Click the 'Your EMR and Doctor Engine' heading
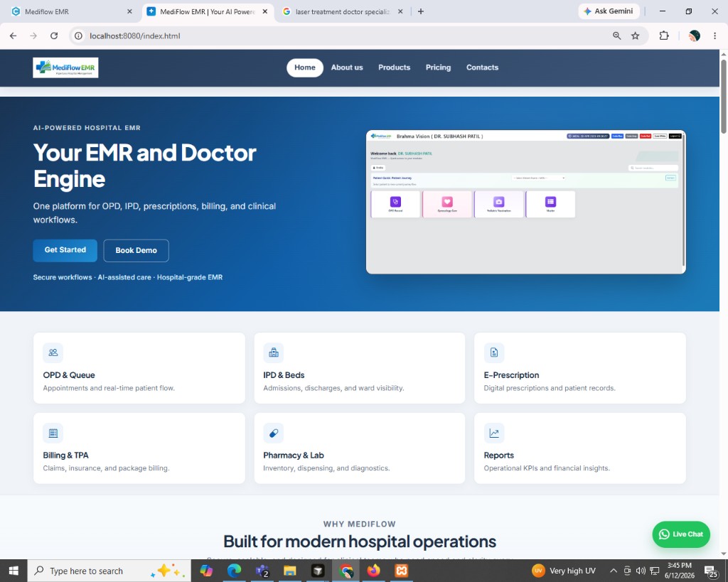The height and width of the screenshot is (582, 728). 144,166
